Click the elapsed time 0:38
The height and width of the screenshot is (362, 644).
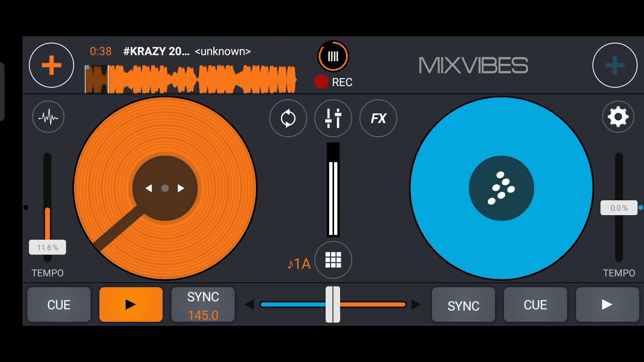(101, 51)
